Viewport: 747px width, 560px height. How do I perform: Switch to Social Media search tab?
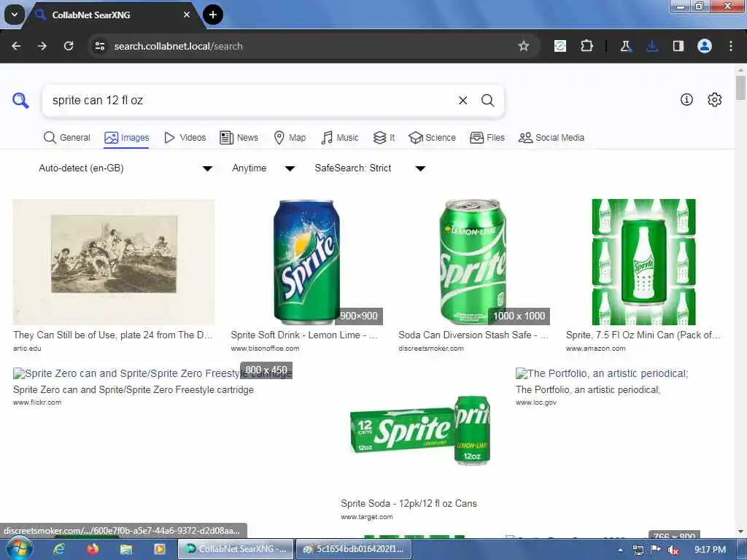click(x=551, y=138)
